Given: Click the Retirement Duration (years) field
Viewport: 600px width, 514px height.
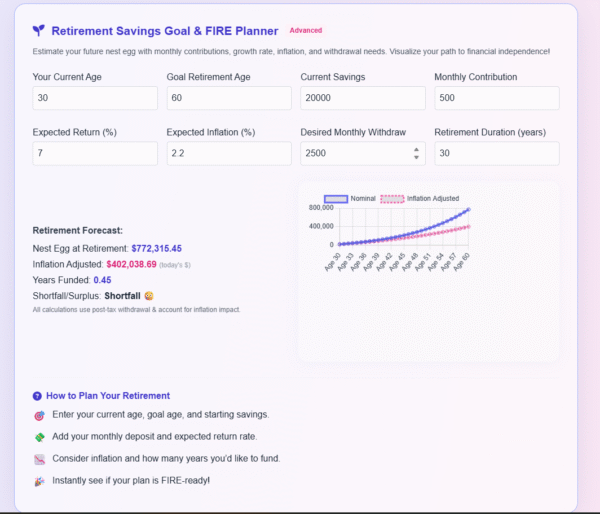Looking at the screenshot, I should (496, 153).
